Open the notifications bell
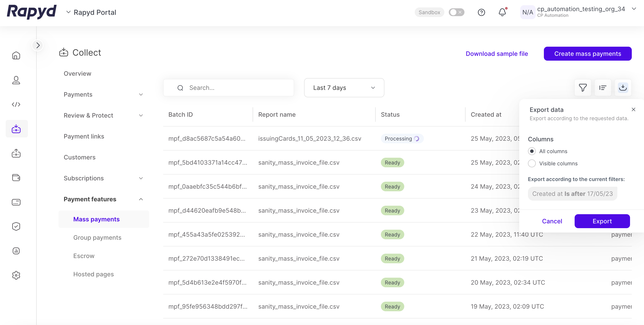Viewport: 644px width, 325px height. pyautogui.click(x=502, y=12)
